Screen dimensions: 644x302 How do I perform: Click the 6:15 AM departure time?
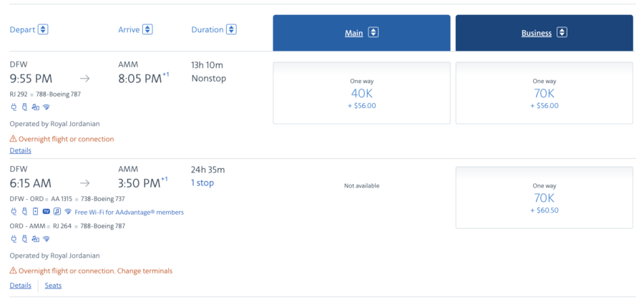31,183
